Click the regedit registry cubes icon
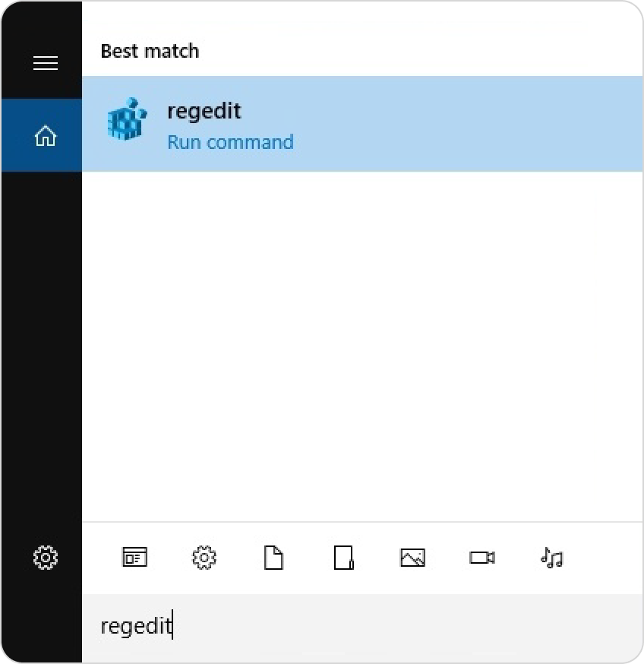 [x=127, y=119]
